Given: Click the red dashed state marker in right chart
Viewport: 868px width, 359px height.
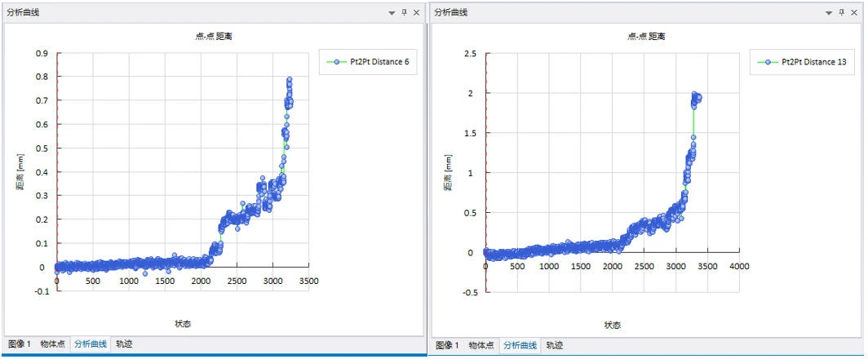Looking at the screenshot, I should (x=486, y=163).
